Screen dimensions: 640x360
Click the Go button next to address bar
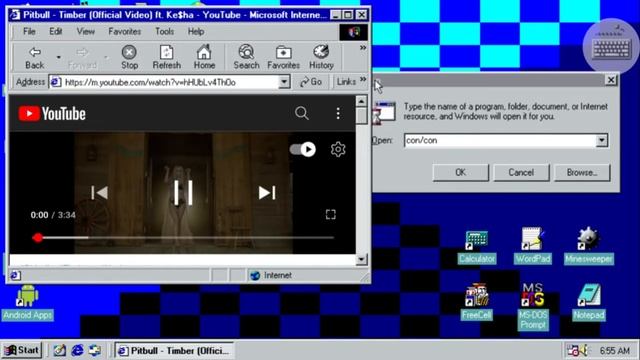pyautogui.click(x=311, y=82)
